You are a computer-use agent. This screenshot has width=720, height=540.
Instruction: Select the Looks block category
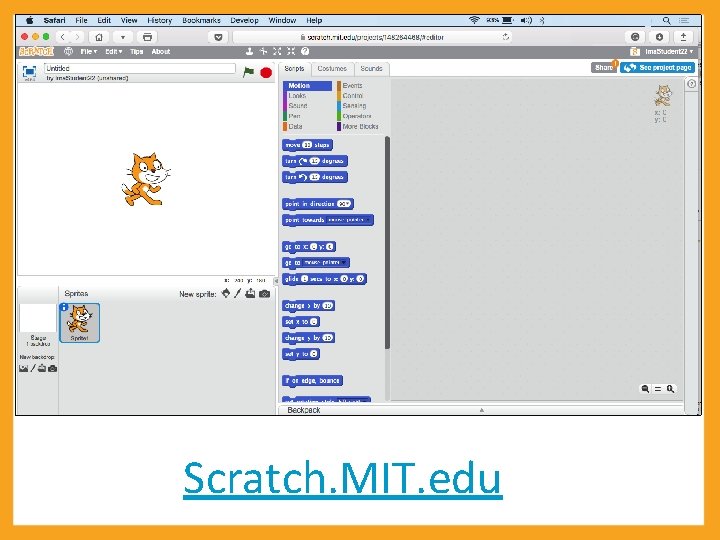[297, 96]
